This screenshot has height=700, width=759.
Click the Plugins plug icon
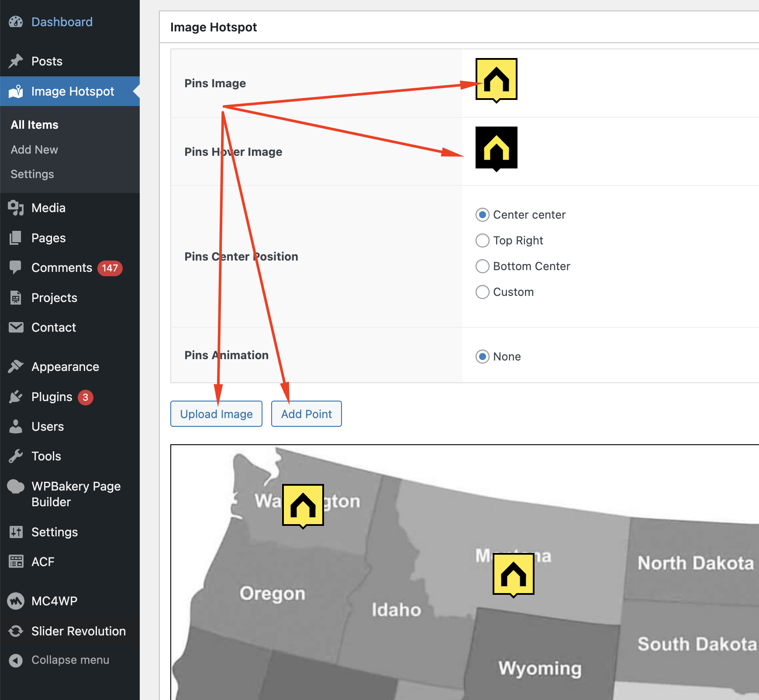click(x=16, y=397)
